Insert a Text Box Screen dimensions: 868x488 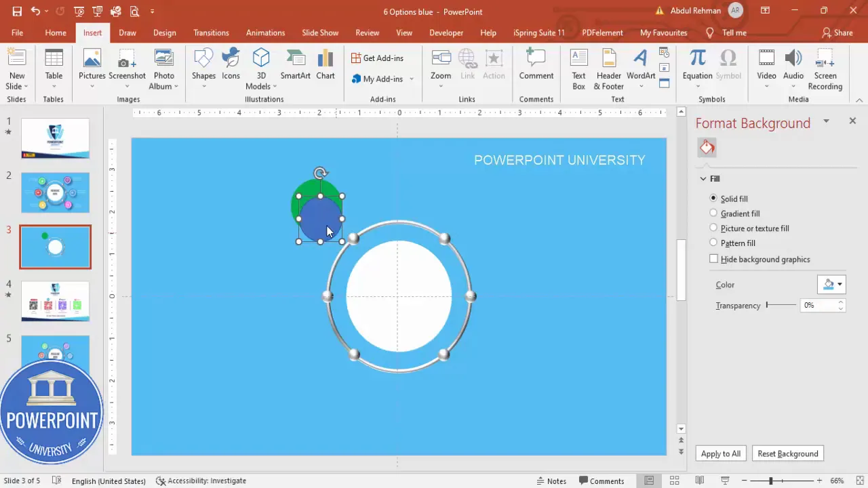coord(578,68)
